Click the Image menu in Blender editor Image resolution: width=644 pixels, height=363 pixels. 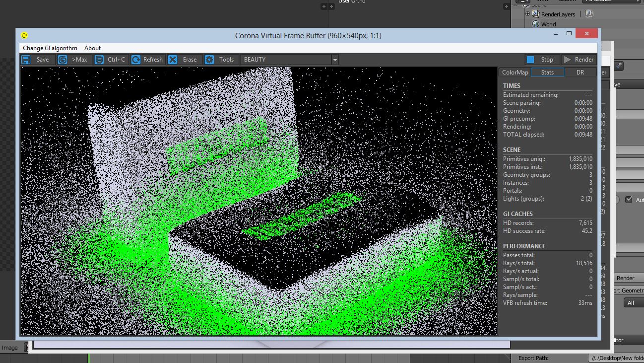pyautogui.click(x=10, y=348)
